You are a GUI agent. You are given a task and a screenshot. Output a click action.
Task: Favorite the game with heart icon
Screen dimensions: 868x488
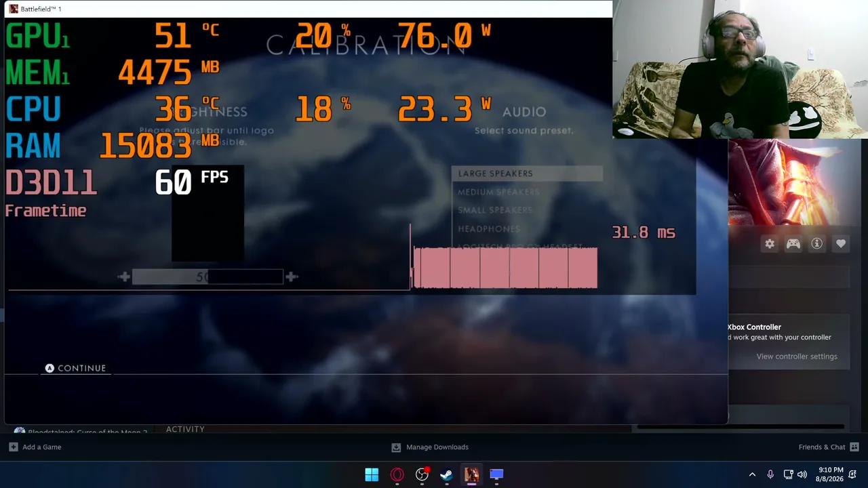[x=841, y=244]
